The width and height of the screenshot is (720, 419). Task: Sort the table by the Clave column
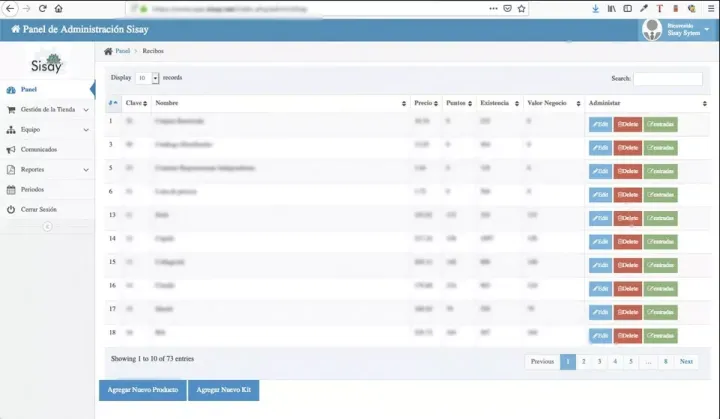[137, 103]
